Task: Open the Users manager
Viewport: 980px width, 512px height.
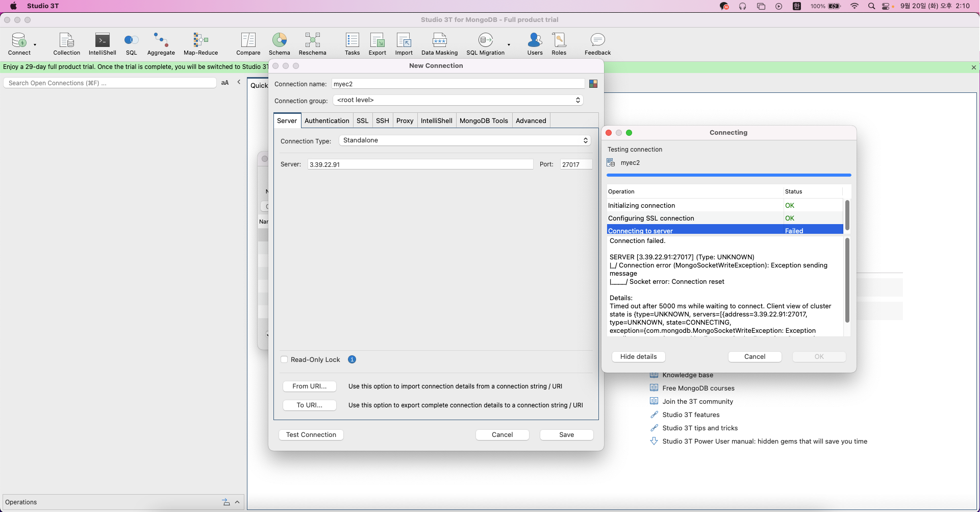Action: (x=535, y=43)
